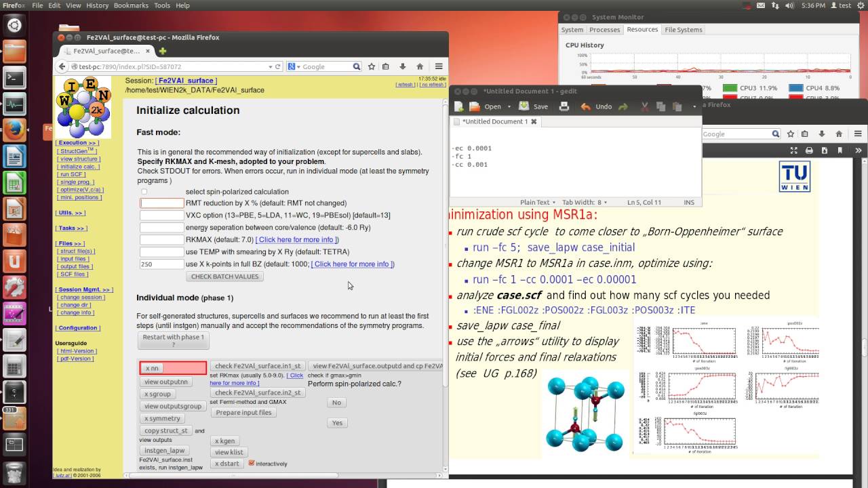868x488 pixels.
Task: Click the k-points input field containing 250
Action: click(162, 264)
